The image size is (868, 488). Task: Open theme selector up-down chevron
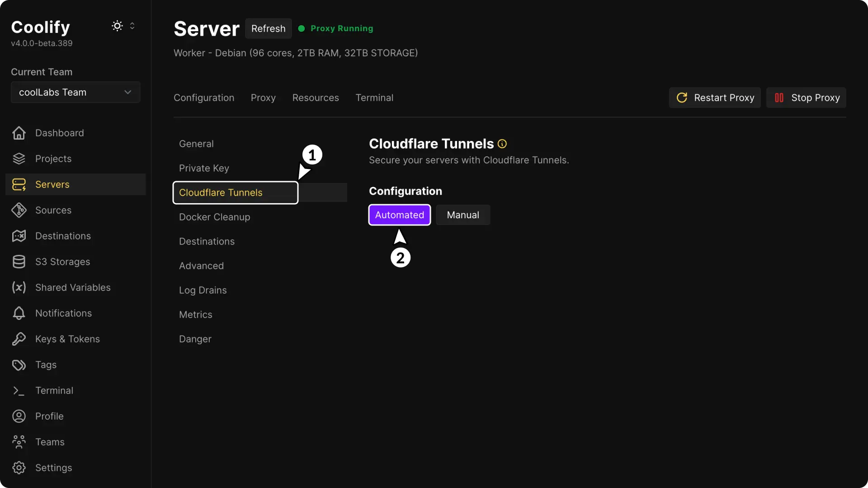click(x=132, y=26)
